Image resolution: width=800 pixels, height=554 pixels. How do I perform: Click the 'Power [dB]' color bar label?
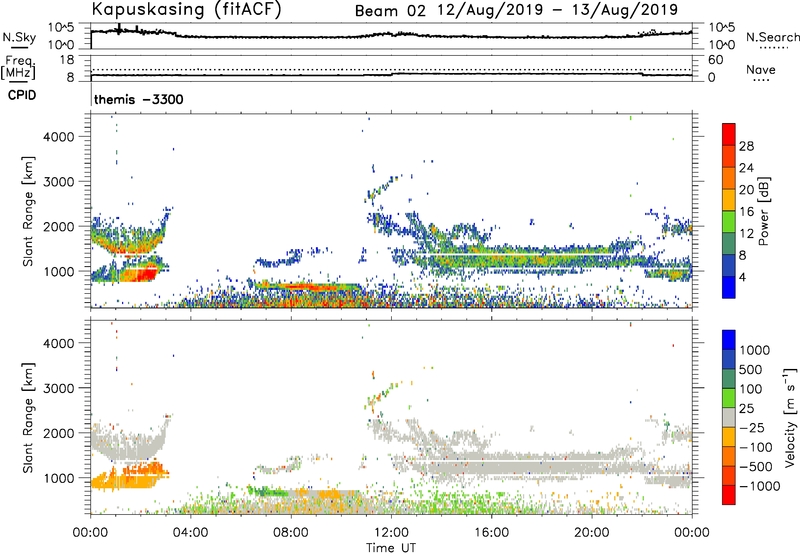763,211
